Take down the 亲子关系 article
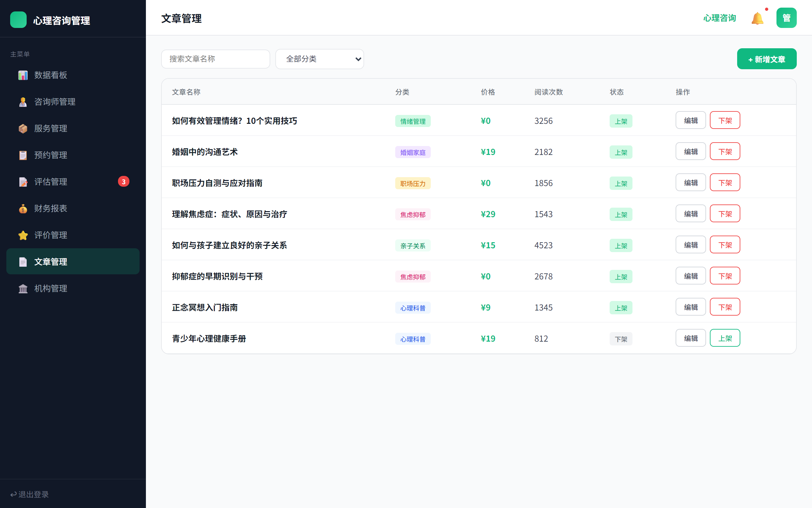Image resolution: width=812 pixels, height=508 pixels. [725, 245]
